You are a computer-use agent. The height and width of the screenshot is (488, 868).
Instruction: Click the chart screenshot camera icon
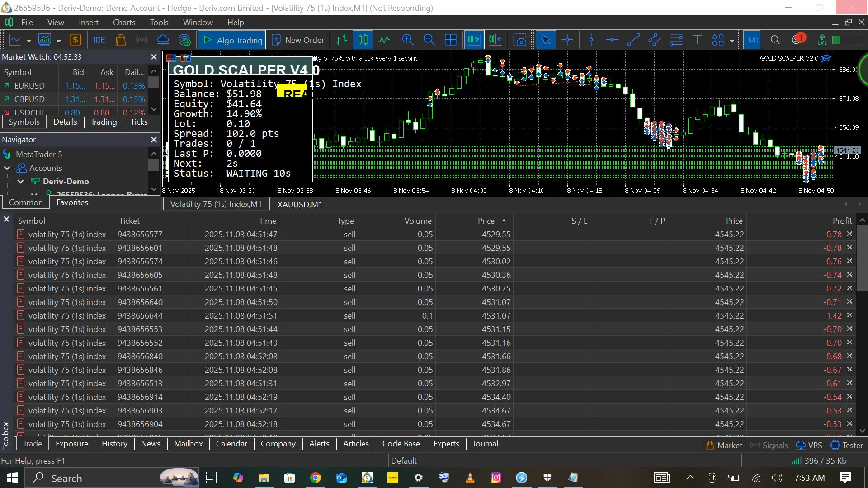point(520,40)
